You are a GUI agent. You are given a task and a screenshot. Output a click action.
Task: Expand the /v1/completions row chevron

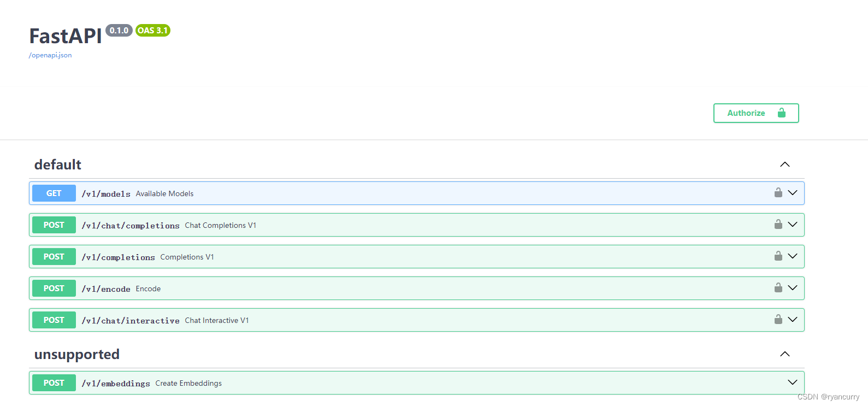pos(793,256)
